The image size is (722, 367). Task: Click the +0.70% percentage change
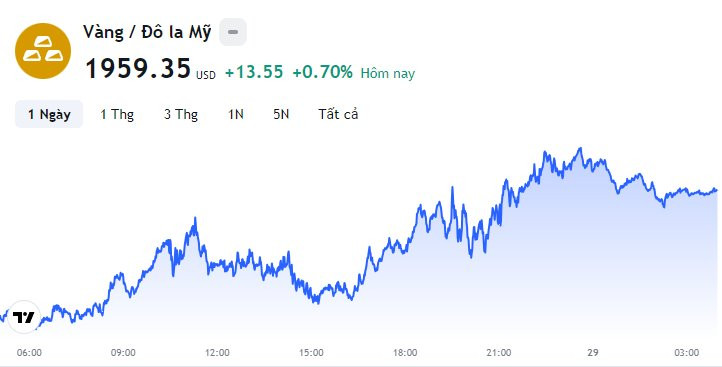tap(323, 72)
